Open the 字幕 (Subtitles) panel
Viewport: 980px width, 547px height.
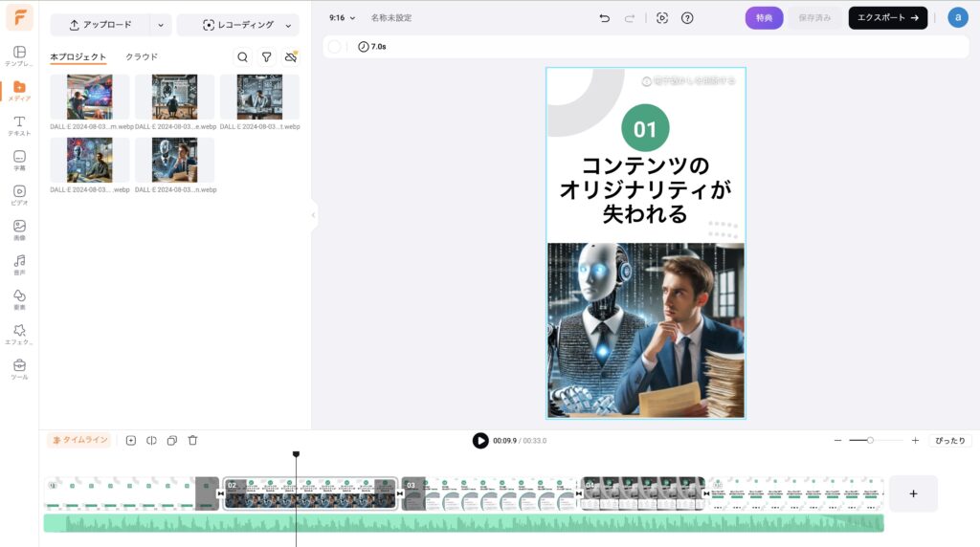19,160
